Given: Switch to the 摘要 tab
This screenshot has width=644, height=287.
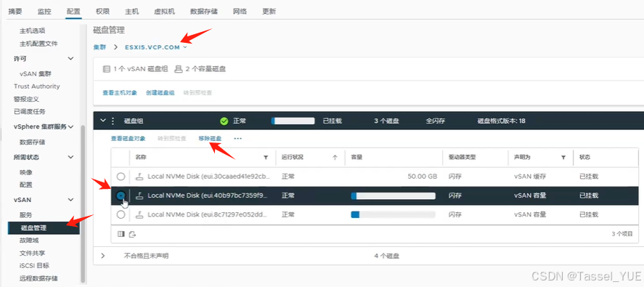Looking at the screenshot, I should tap(15, 12).
